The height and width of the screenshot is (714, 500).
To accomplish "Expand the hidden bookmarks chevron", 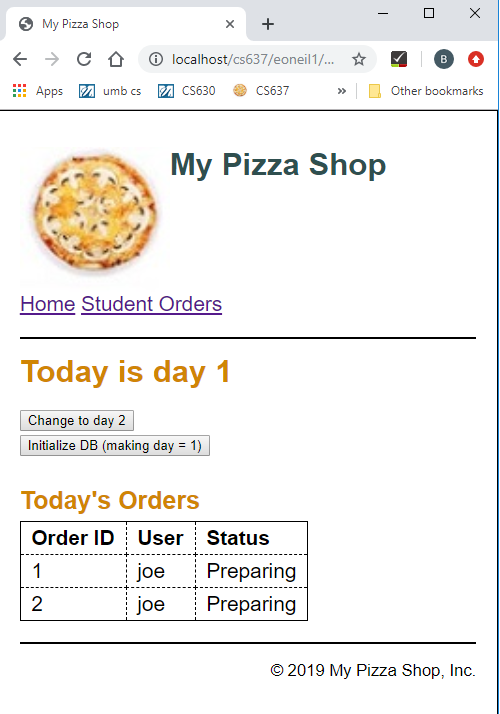I will pyautogui.click(x=342, y=91).
